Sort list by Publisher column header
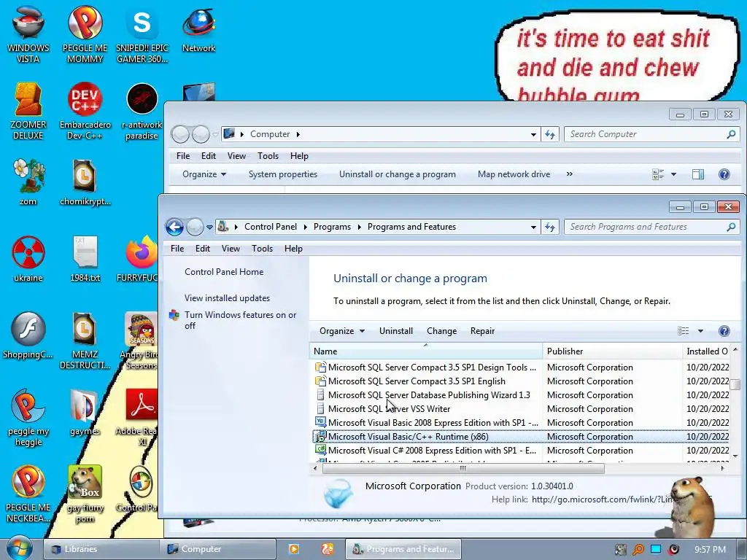 point(612,351)
